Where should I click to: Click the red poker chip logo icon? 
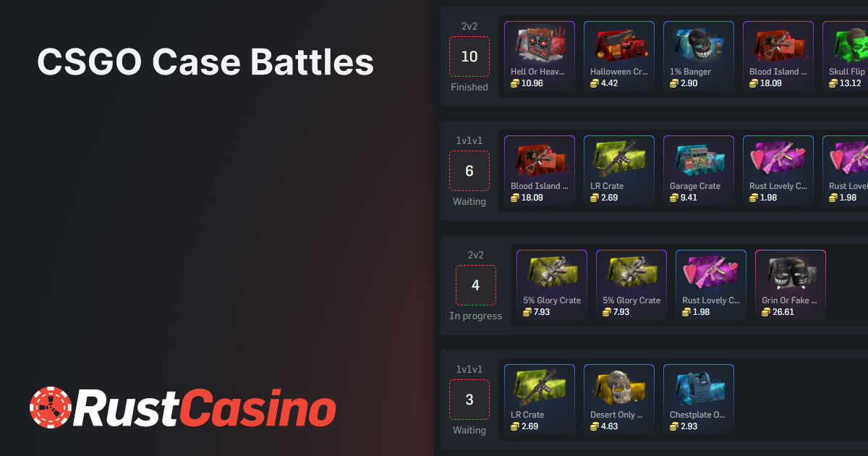(51, 408)
